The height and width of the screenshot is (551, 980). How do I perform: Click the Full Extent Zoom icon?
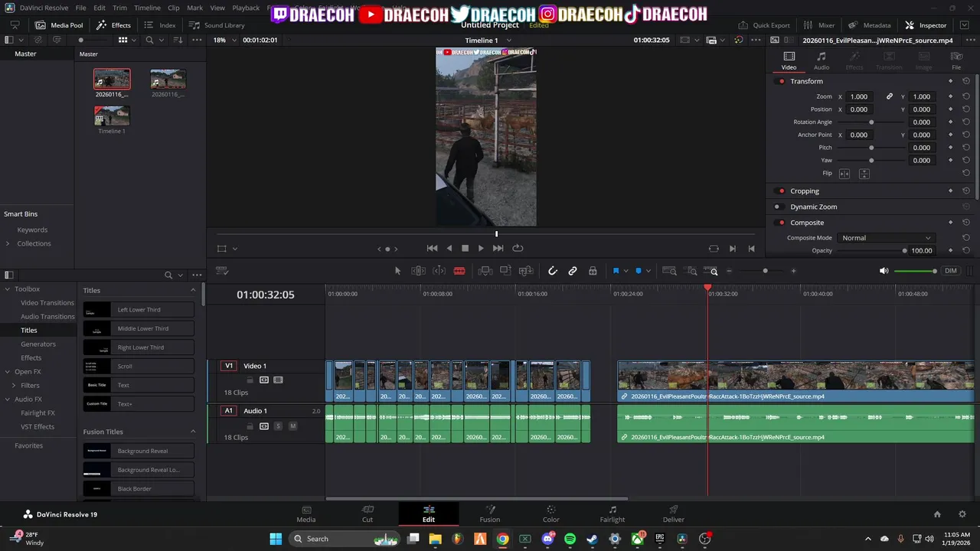coord(669,271)
